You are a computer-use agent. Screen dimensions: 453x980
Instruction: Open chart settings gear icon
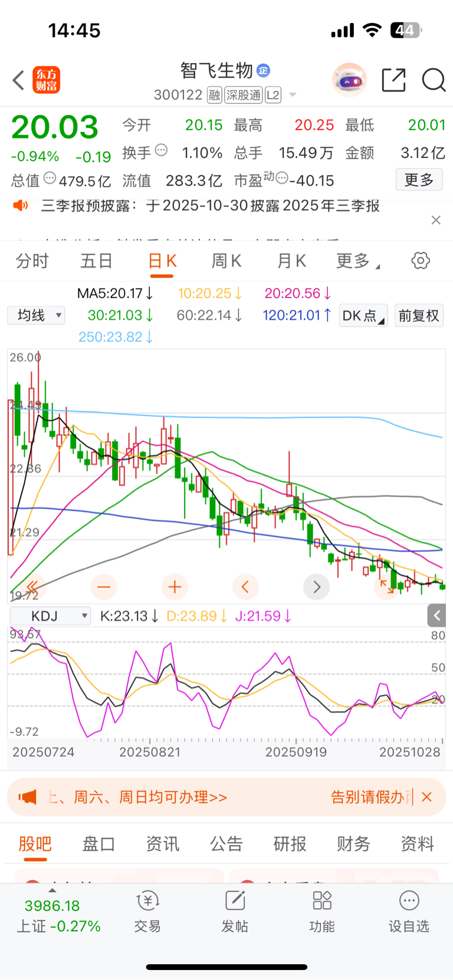(x=421, y=260)
